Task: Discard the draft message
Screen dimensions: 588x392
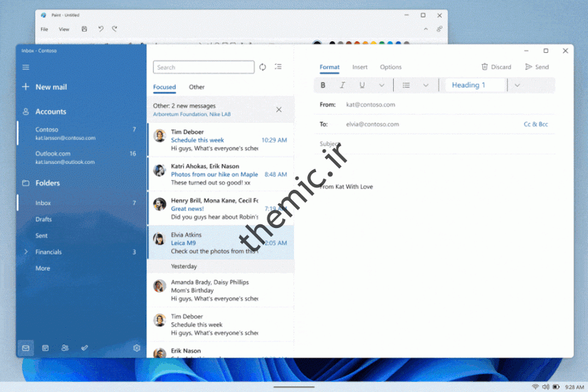Action: point(496,67)
